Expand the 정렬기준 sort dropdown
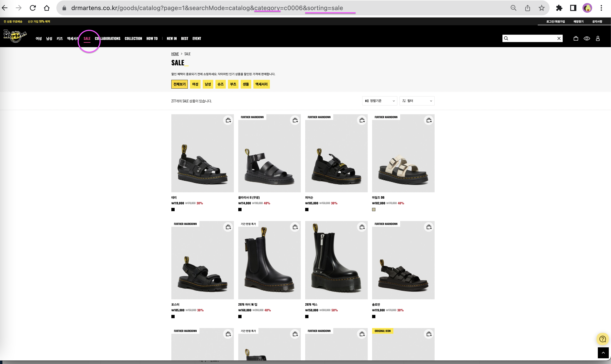 [379, 101]
